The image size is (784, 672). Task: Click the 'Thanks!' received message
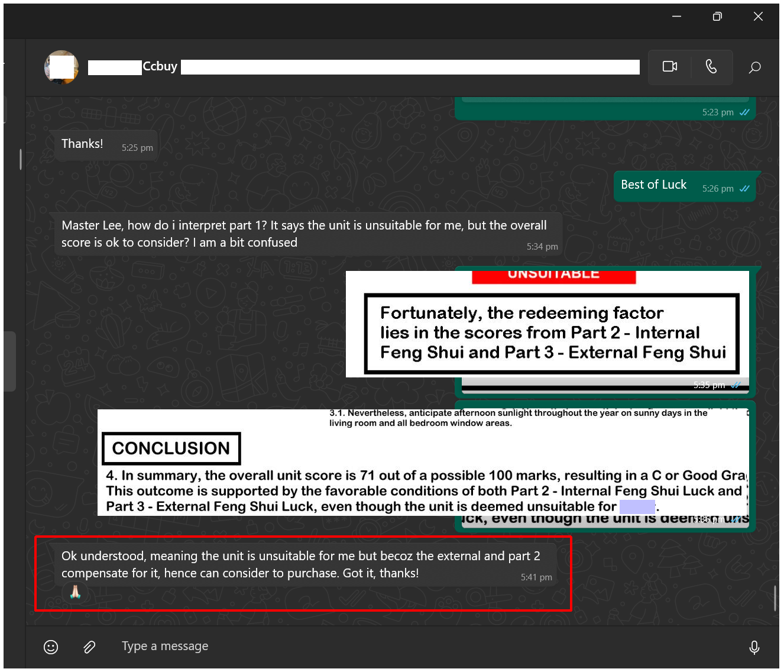(82, 144)
